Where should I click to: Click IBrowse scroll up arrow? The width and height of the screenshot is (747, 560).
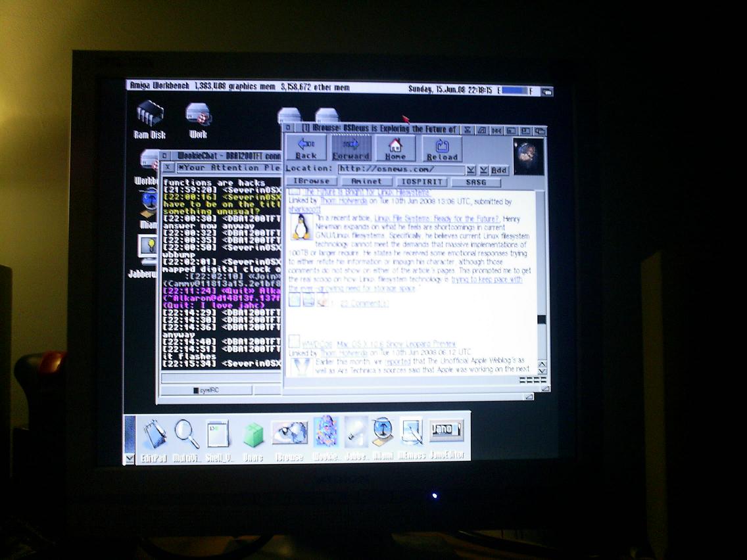pyautogui.click(x=542, y=364)
